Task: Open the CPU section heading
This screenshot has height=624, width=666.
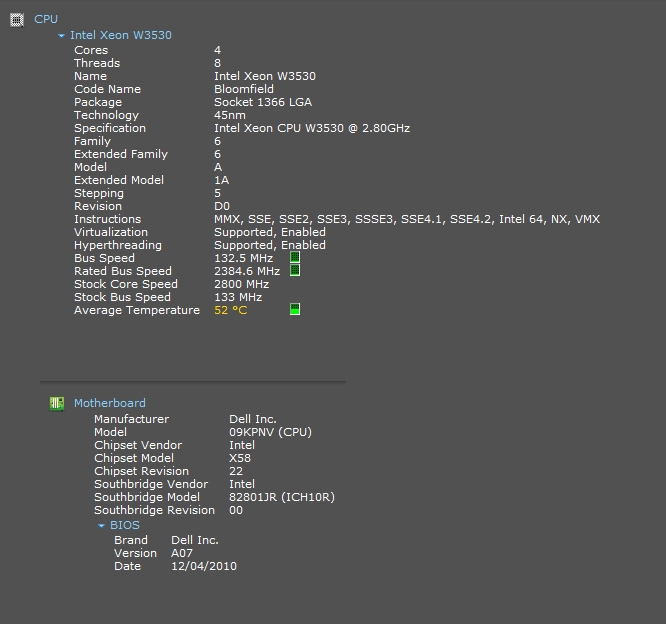Action: (x=46, y=20)
